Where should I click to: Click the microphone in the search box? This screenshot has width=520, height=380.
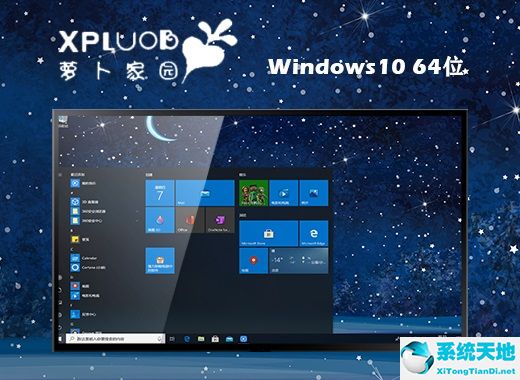click(160, 339)
